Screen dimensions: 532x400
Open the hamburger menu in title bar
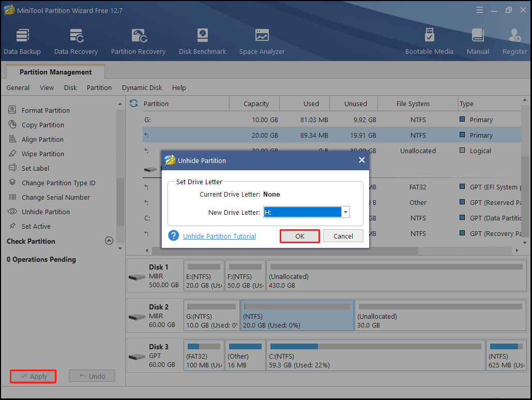coord(479,10)
